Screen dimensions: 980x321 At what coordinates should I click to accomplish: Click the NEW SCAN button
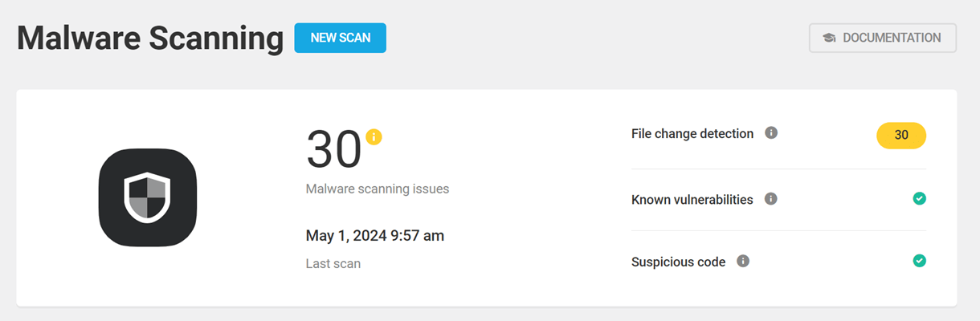point(340,38)
